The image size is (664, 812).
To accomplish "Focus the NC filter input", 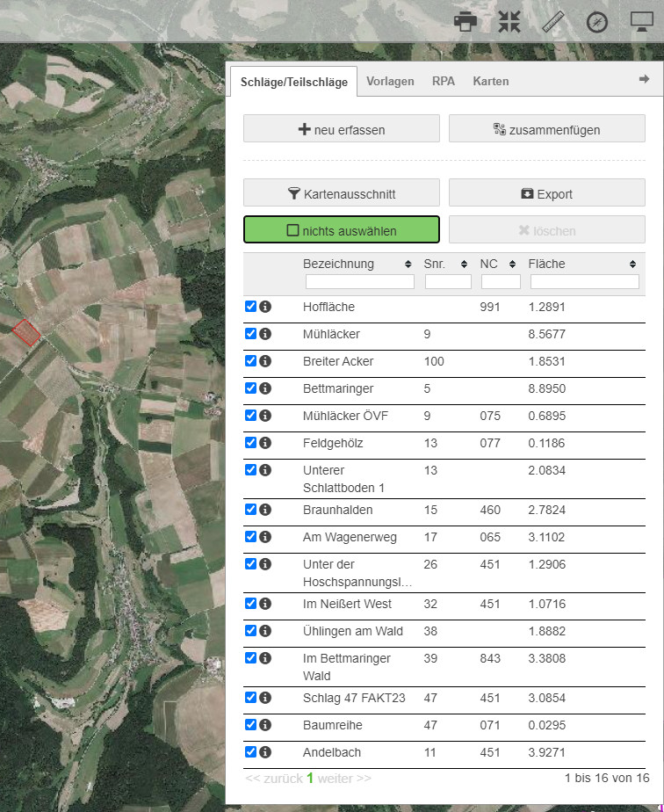I will click(x=501, y=282).
